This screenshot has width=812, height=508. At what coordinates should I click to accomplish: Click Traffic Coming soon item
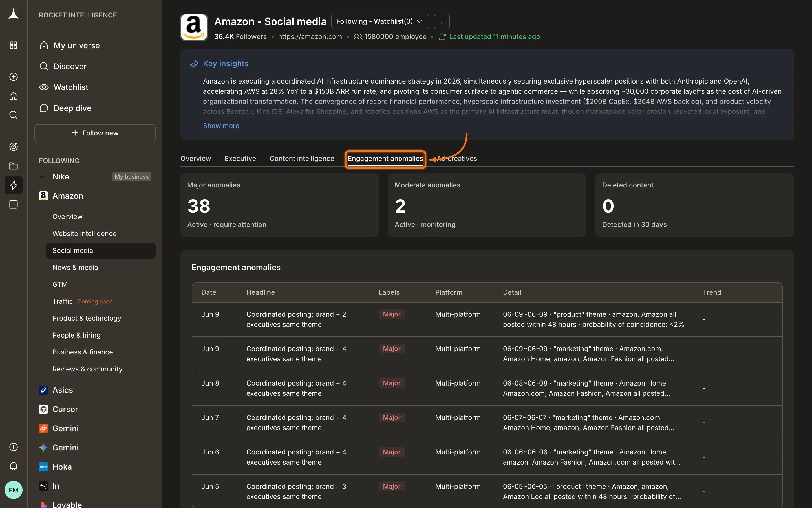[x=83, y=301]
